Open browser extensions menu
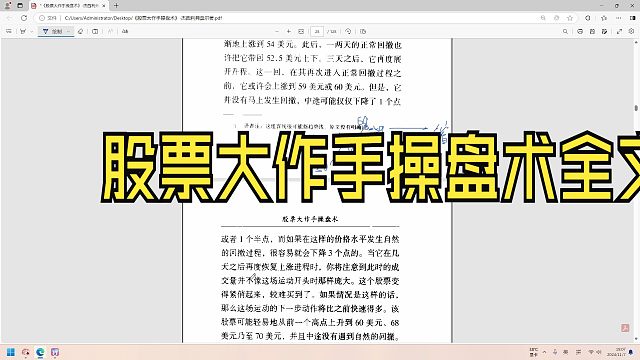This screenshot has height=360, width=640. pos(588,18)
